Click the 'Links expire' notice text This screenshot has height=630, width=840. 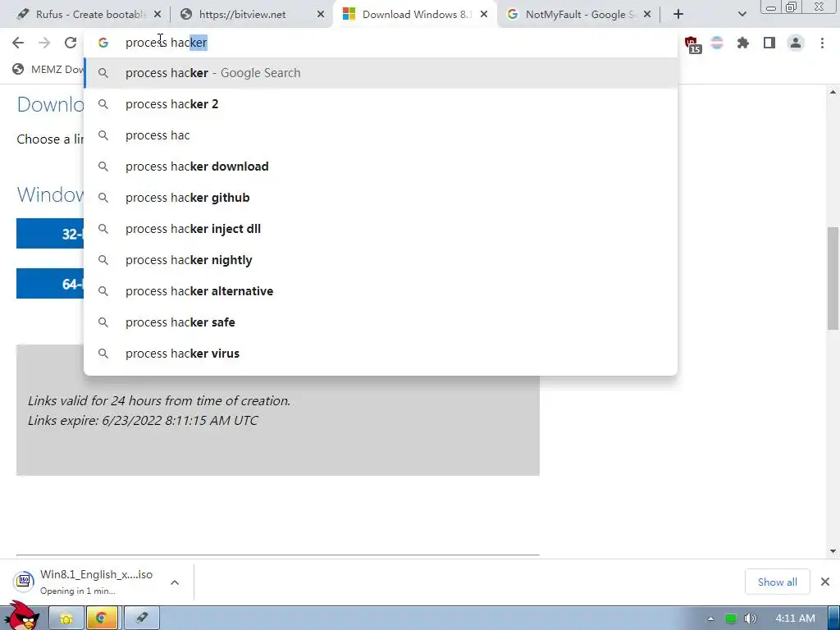pos(143,421)
